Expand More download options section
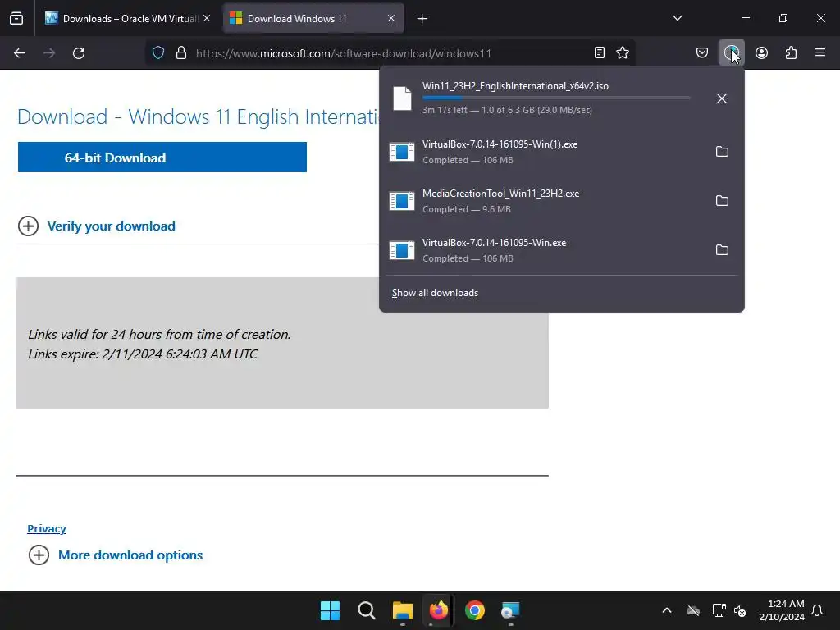Viewport: 840px width, 630px height. [116, 555]
